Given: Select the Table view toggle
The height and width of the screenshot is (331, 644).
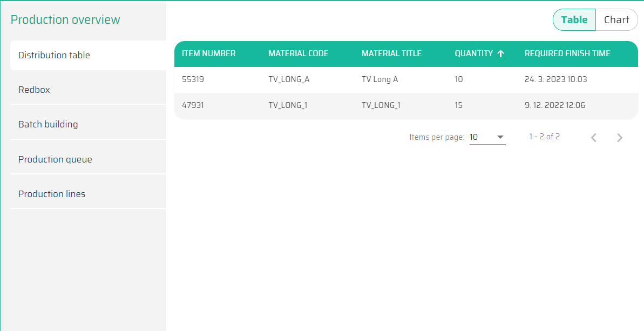Looking at the screenshot, I should click(x=574, y=20).
